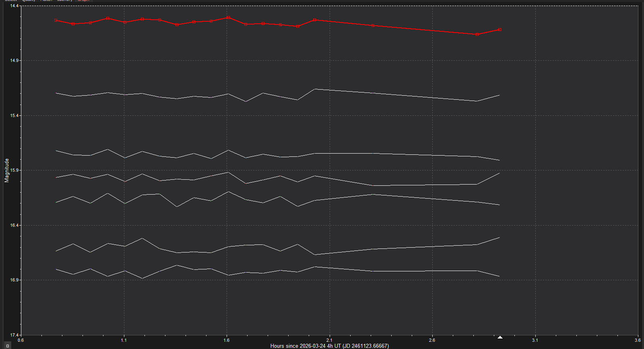Click the 3.1 hours axis tick label
The width and height of the screenshot is (644, 349).
pos(535,340)
